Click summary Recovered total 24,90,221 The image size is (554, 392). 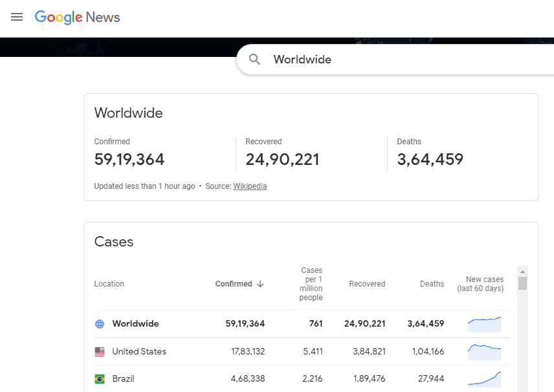pos(282,159)
